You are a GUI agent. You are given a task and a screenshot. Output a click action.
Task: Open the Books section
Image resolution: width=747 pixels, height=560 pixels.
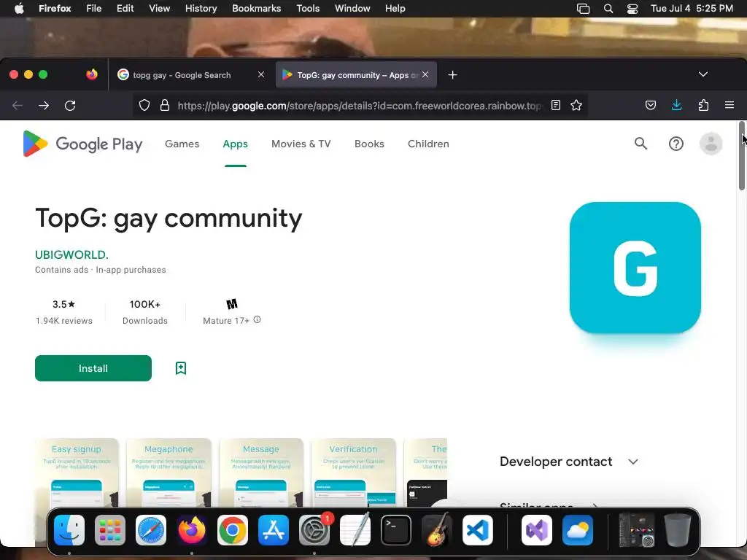coord(369,144)
